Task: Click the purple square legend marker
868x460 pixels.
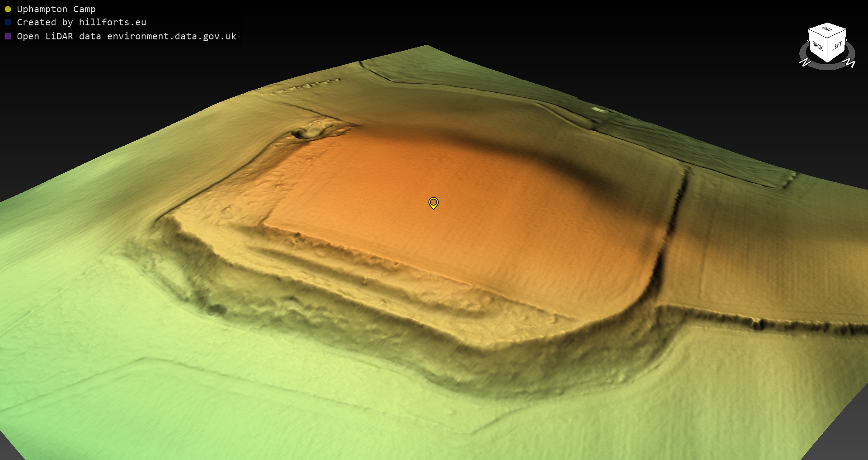Action: pyautogui.click(x=8, y=36)
